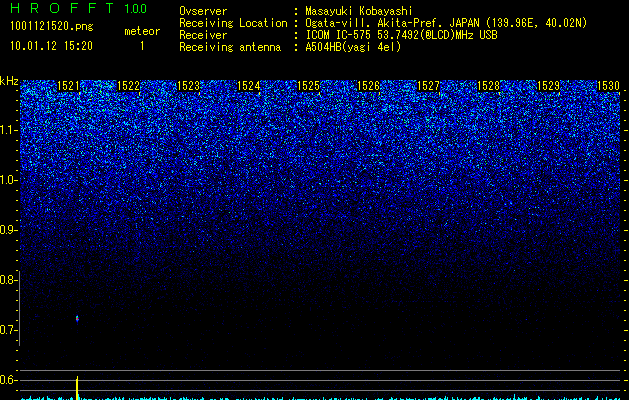
Task: Click the HROFFT program title
Action: 62,8
